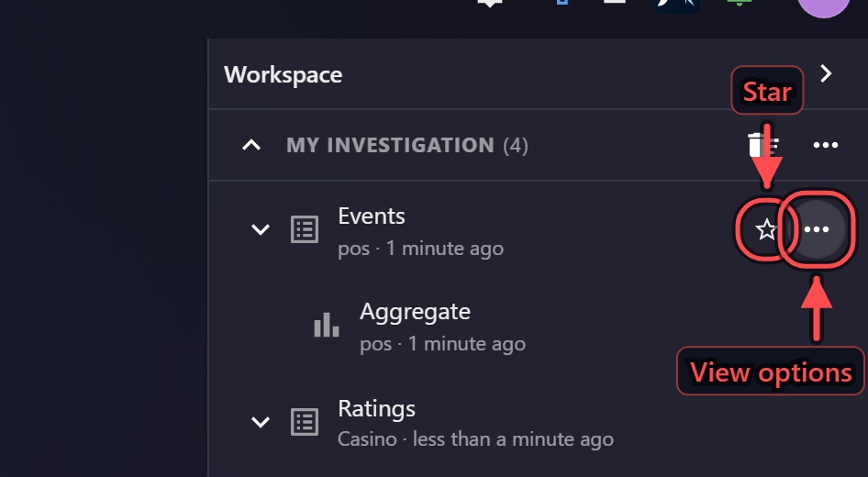Collapse the Workspace panel with arrow
Image resolution: width=868 pixels, height=477 pixels.
point(826,73)
